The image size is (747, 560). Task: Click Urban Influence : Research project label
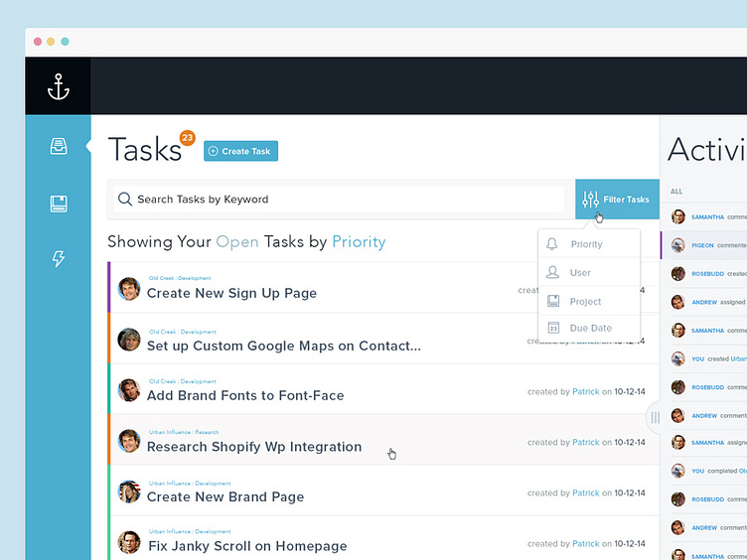[x=184, y=432]
